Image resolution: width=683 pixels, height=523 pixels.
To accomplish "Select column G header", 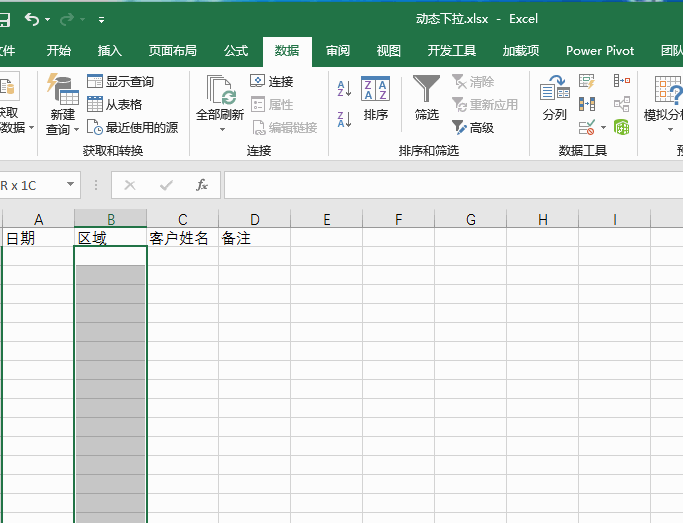I will click(470, 219).
